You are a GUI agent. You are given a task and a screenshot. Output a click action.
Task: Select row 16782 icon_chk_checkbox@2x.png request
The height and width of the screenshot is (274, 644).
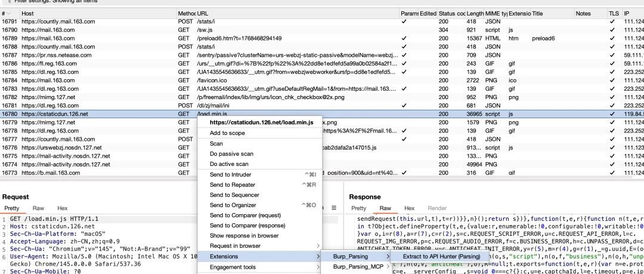pos(322,97)
